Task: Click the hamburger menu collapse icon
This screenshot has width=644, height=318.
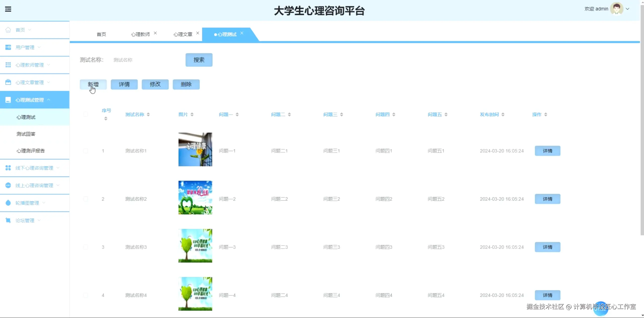Action: point(8,9)
